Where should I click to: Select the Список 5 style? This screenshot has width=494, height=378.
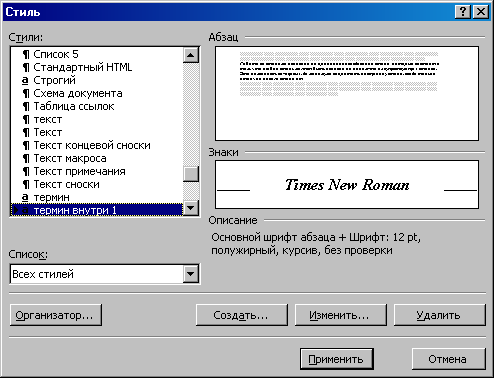click(97, 54)
